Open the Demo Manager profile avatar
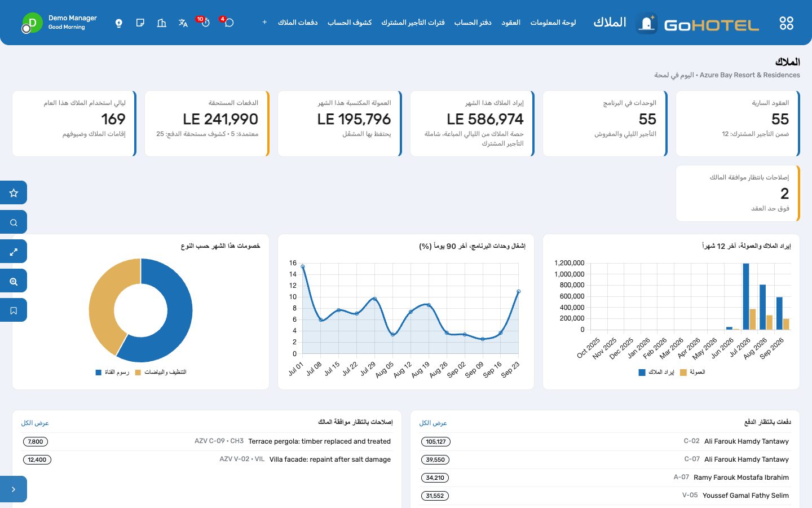Screen dimensions: 812x508 click(32, 23)
